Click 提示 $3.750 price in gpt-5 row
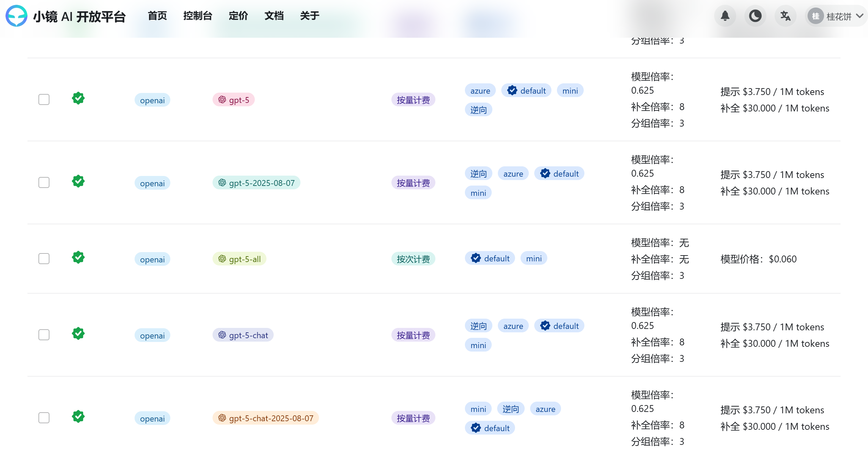 [772, 92]
